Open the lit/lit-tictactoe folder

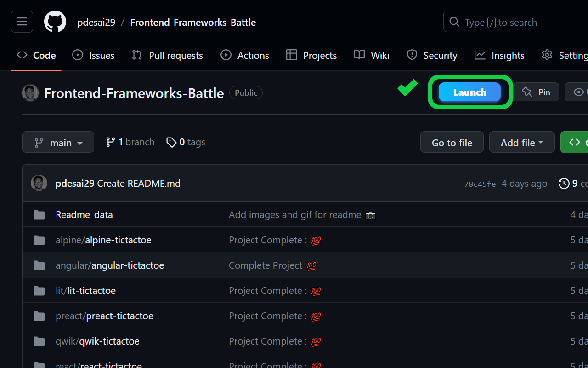coord(85,290)
